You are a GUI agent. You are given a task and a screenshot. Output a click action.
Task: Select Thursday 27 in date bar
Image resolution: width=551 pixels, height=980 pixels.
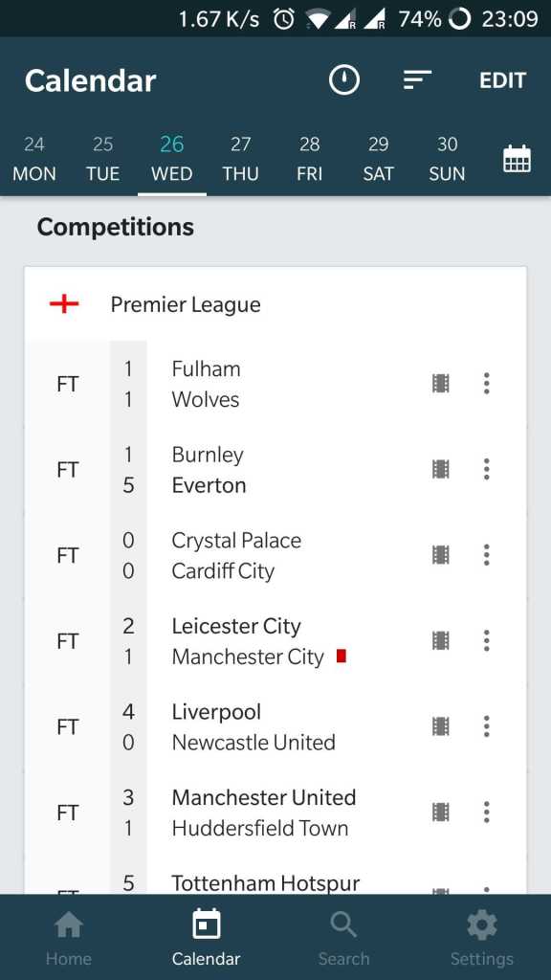(x=240, y=159)
